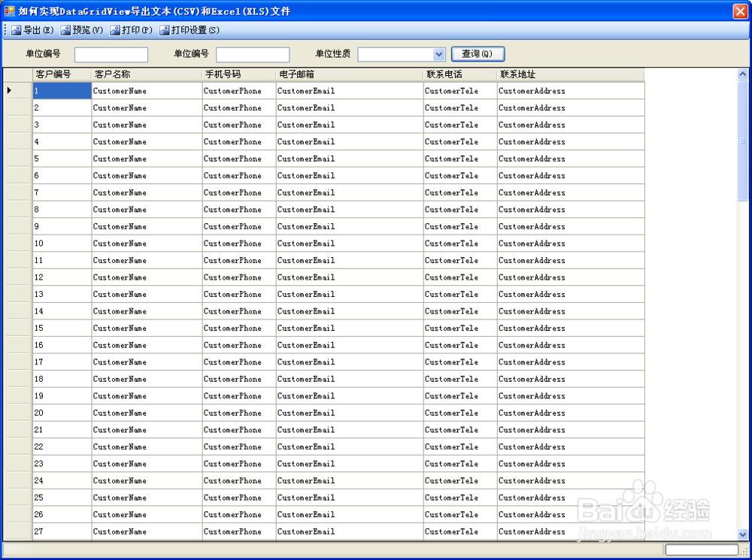Click CustomerTele cell in row 12

coord(460,277)
